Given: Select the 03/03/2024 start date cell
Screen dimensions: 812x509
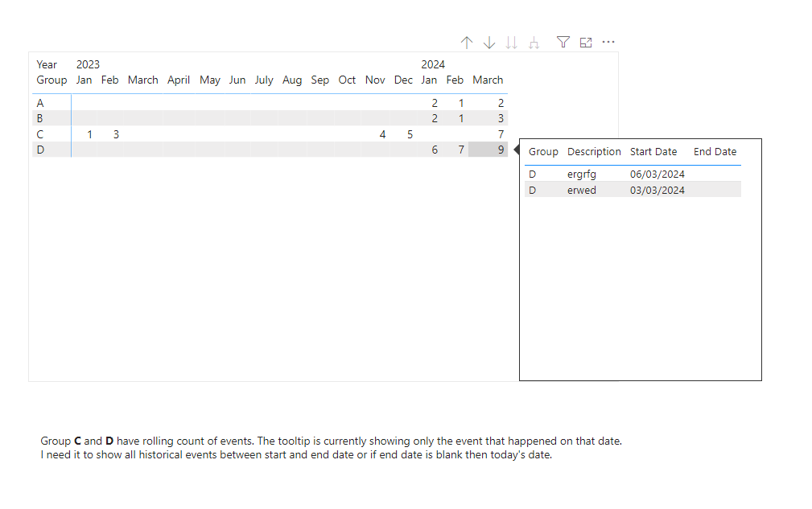Looking at the screenshot, I should (657, 191).
